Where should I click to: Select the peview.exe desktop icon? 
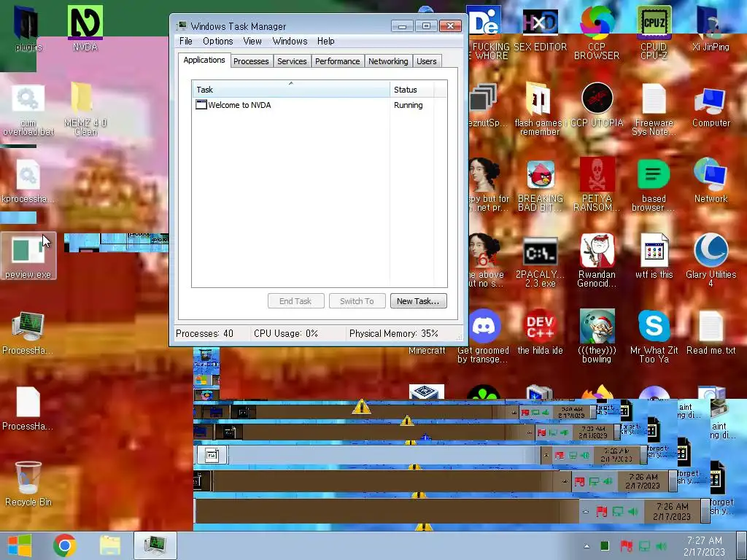[x=28, y=256]
